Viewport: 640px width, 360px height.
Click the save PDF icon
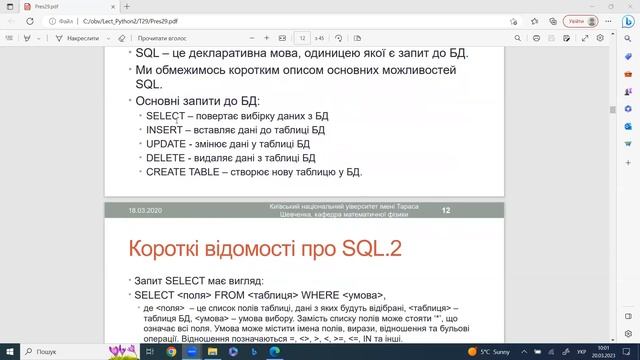(551, 38)
